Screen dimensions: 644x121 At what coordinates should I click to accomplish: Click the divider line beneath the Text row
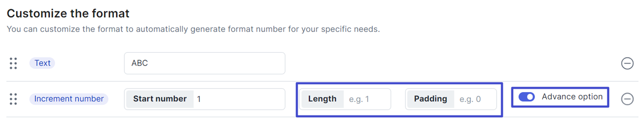coord(322,81)
